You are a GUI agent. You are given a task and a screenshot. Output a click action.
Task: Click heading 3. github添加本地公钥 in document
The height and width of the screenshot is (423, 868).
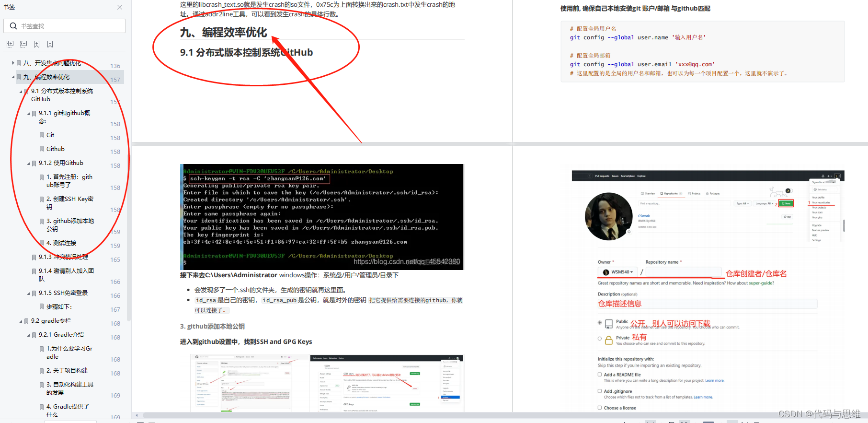coord(212,326)
